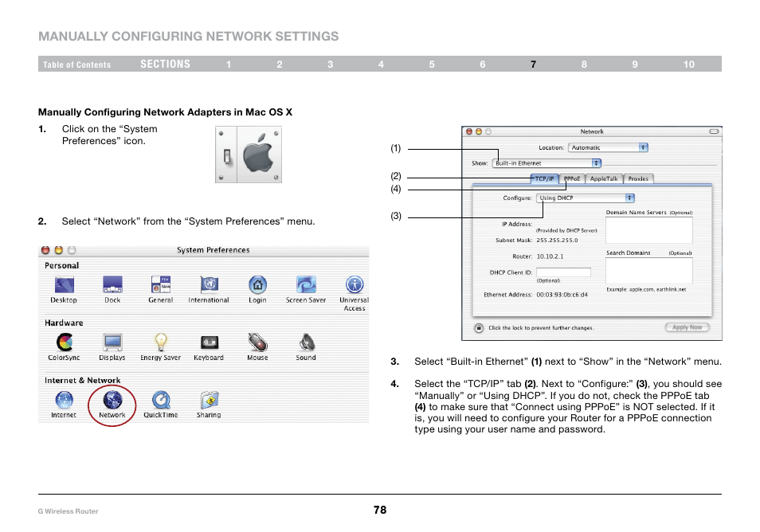Open the Location dropdown set to Automatic

608,148
